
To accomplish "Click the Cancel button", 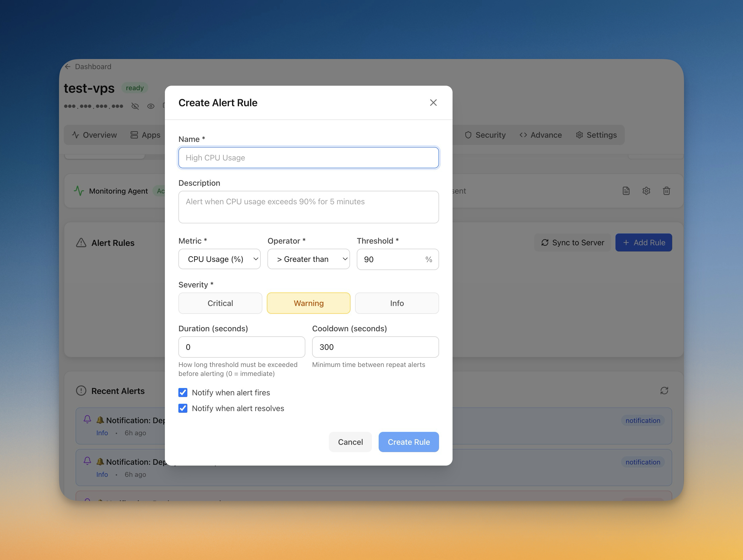I will (350, 442).
